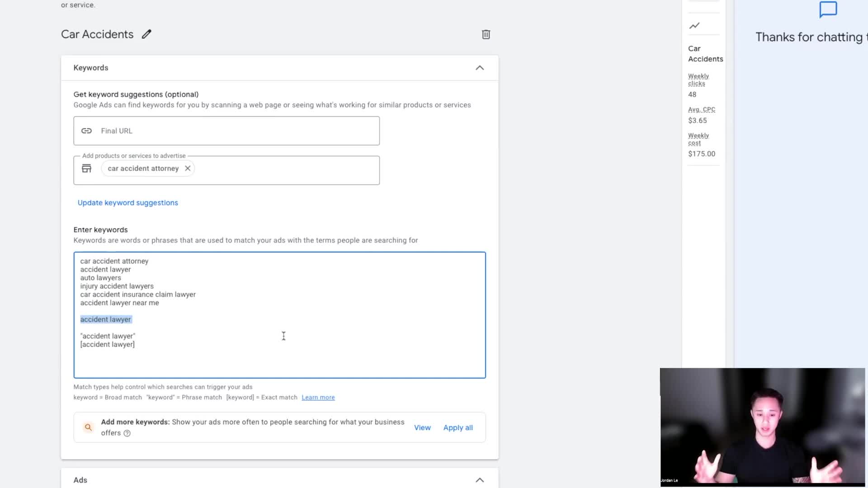
Task: Collapse the Ads section chevron
Action: coord(480,480)
